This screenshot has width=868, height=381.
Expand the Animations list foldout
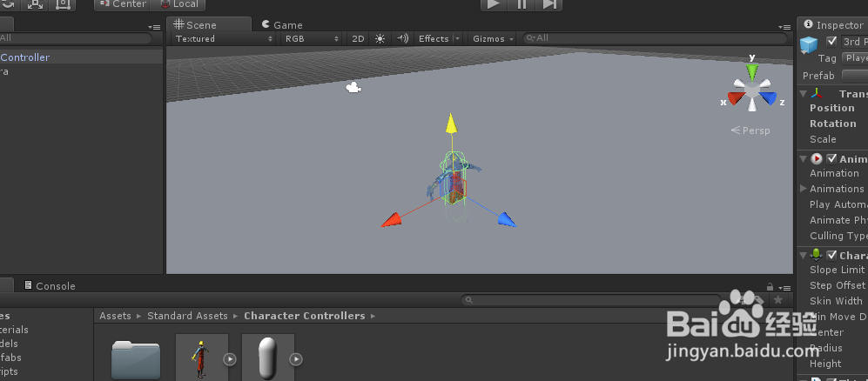click(x=803, y=189)
